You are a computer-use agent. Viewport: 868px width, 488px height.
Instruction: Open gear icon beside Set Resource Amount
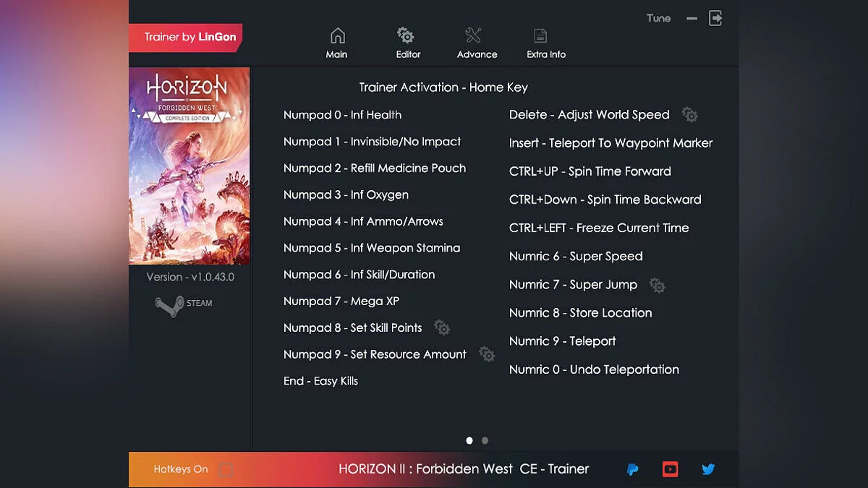(487, 354)
